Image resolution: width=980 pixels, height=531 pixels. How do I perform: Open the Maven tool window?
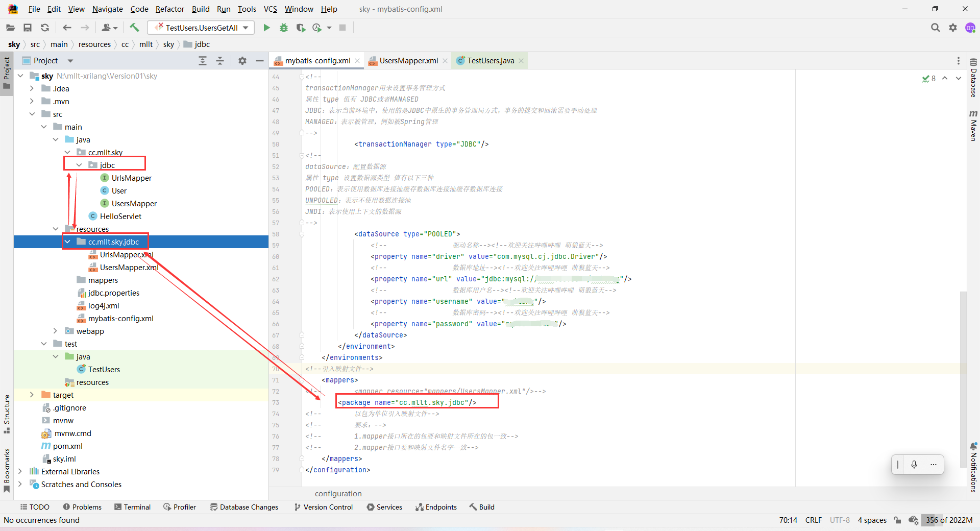click(x=973, y=126)
